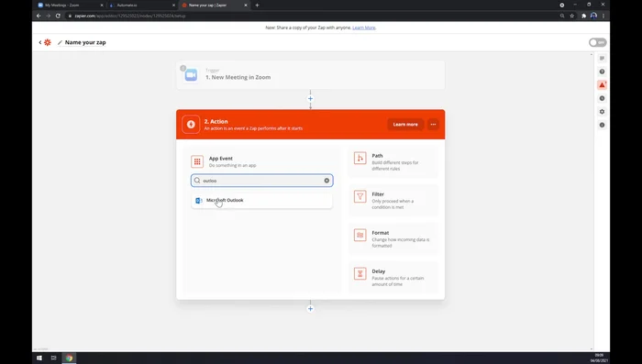The width and height of the screenshot is (642, 364).
Task: Click the zapier.com address bar
Action: 311,16
